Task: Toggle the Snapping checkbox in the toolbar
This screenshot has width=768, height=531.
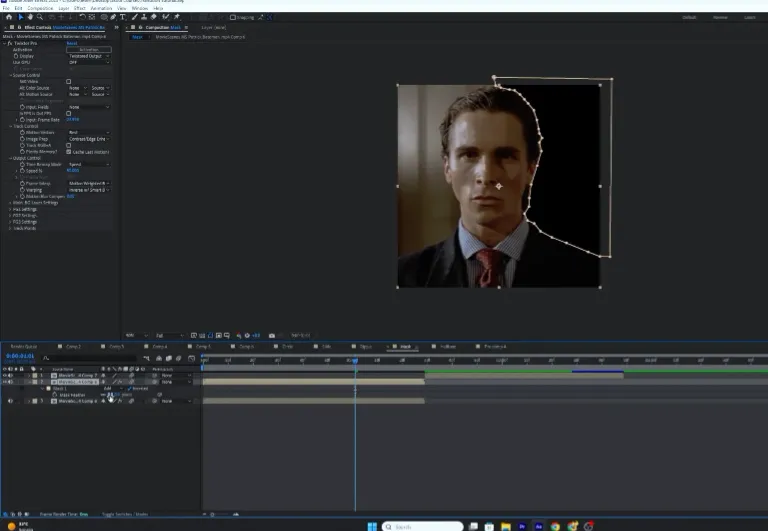Action: click(233, 17)
